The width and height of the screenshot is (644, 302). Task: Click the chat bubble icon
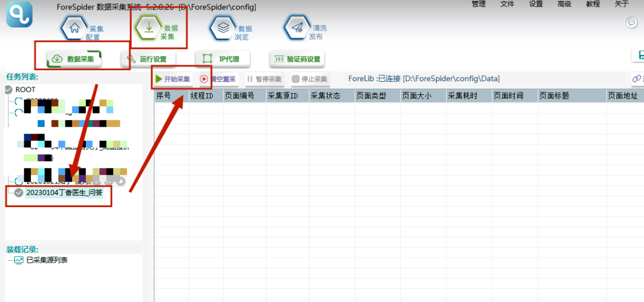click(x=631, y=23)
